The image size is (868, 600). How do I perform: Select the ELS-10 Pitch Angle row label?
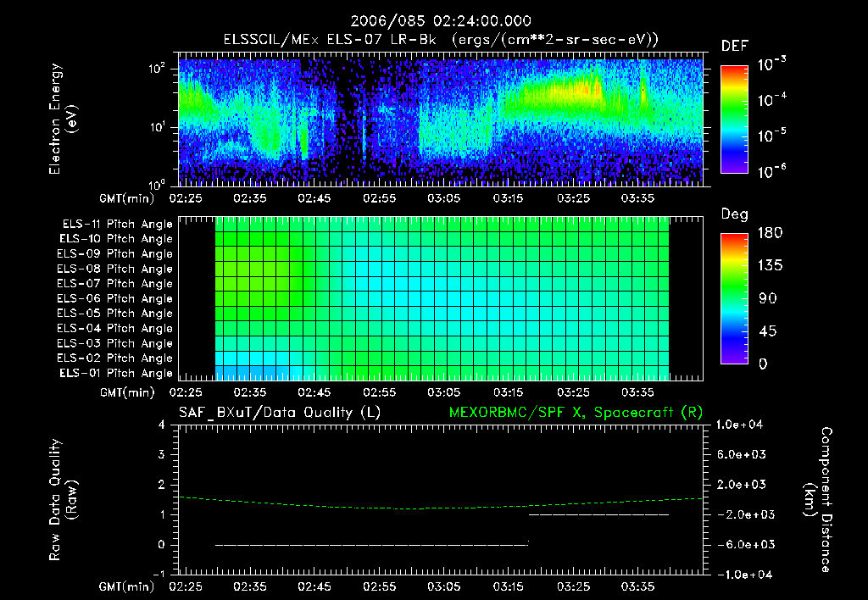click(116, 239)
